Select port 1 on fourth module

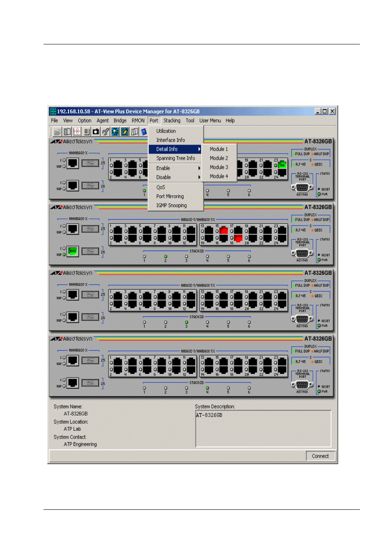(118, 362)
